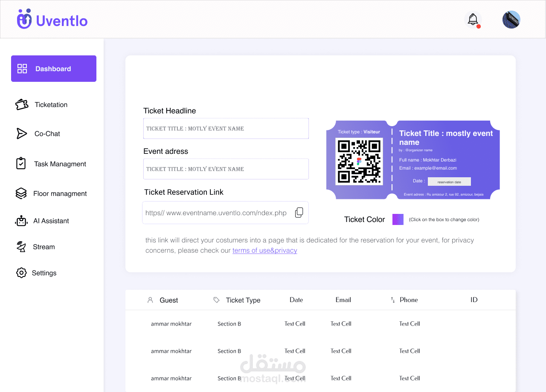Screen dimensions: 546x392
Task: Open notifications via the bell icon
Action: [473, 20]
